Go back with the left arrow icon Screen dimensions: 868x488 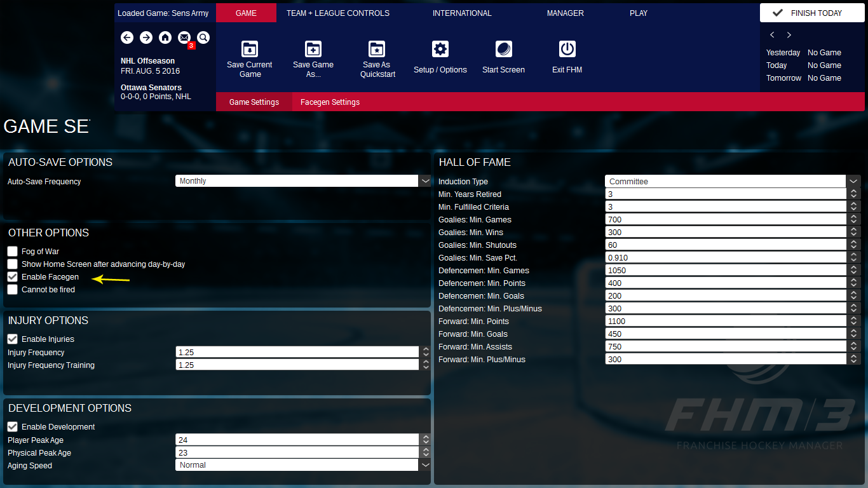tap(127, 37)
